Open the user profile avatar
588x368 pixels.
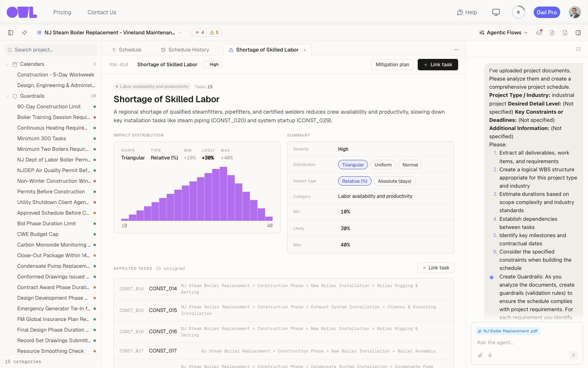575,12
